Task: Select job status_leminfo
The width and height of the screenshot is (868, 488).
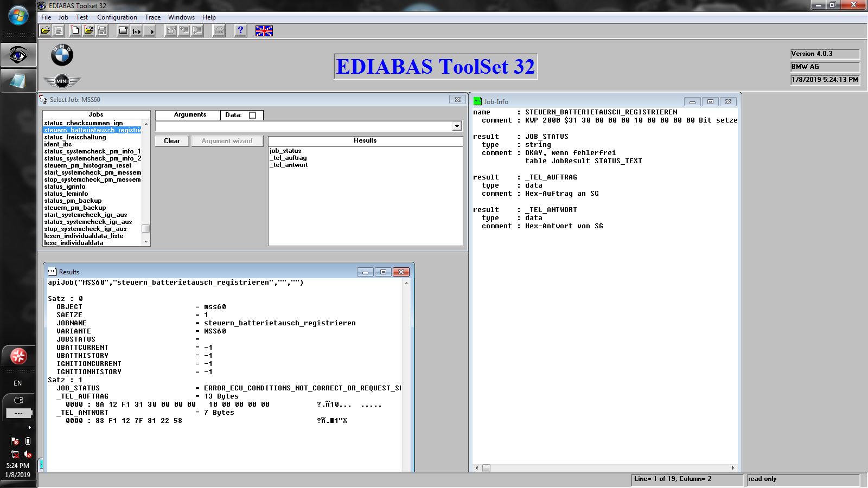Action: 66,194
